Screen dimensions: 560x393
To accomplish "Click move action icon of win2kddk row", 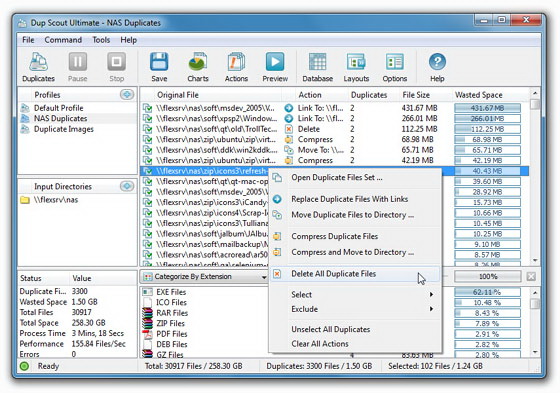I will (289, 150).
